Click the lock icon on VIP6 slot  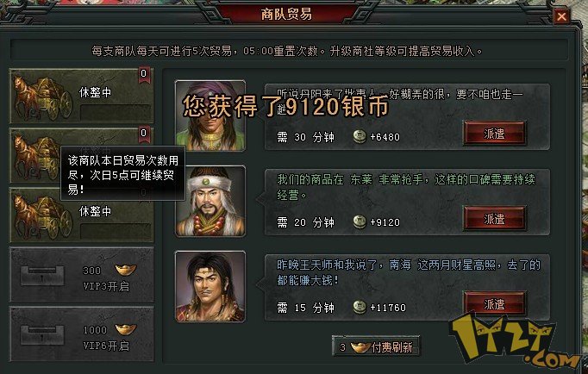(x=42, y=335)
